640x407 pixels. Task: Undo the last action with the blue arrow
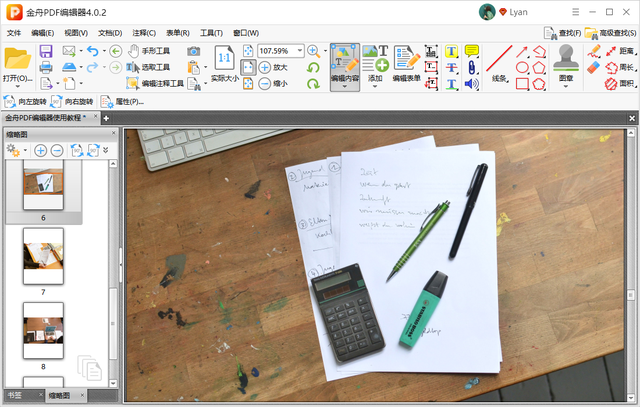point(93,51)
